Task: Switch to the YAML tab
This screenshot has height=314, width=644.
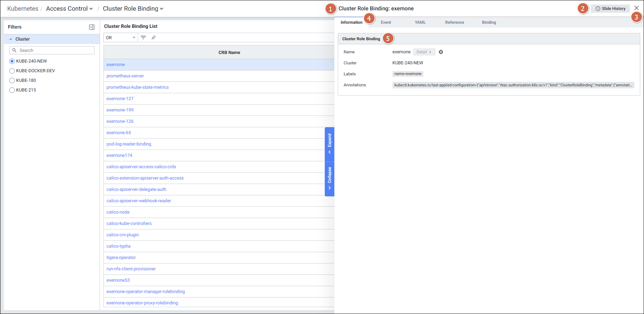Action: click(420, 22)
